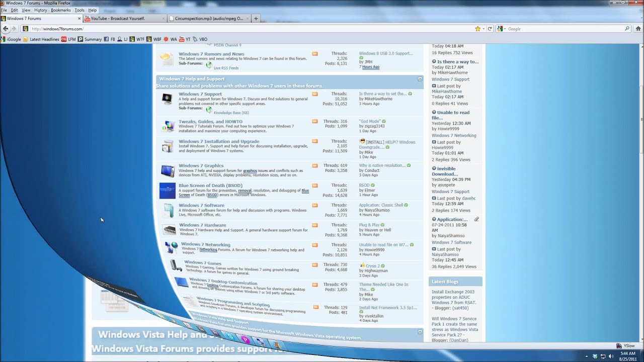Image resolution: width=644 pixels, height=362 pixels.
Task: Click the Google search input field
Action: [565, 29]
